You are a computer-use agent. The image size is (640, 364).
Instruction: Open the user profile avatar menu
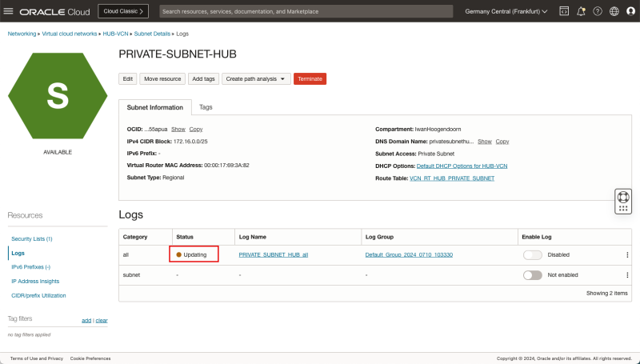(x=630, y=12)
